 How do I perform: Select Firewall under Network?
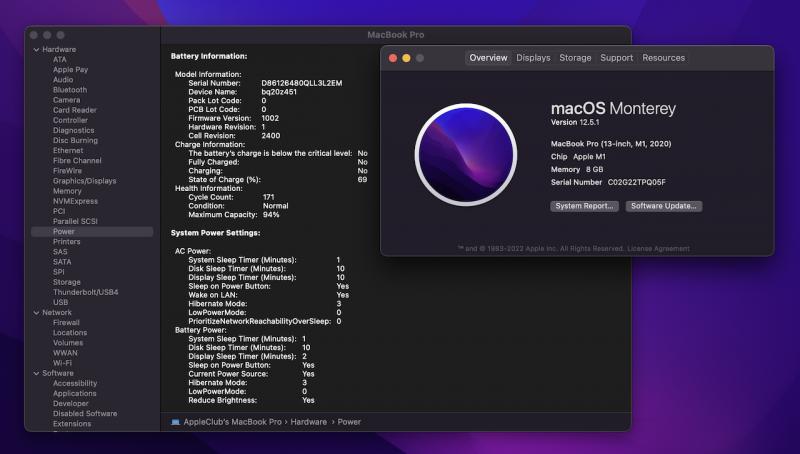[66, 323]
